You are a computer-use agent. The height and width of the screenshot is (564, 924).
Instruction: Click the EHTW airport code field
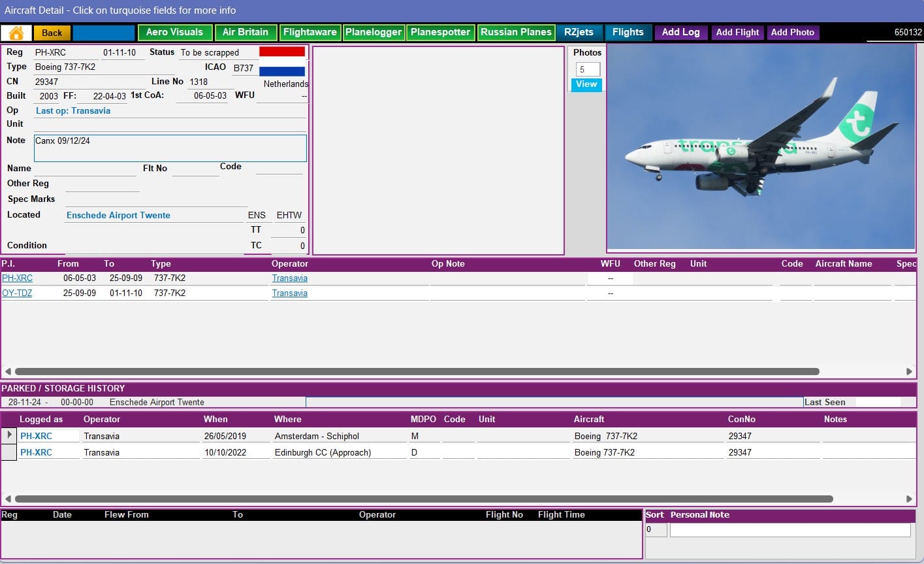click(x=289, y=215)
